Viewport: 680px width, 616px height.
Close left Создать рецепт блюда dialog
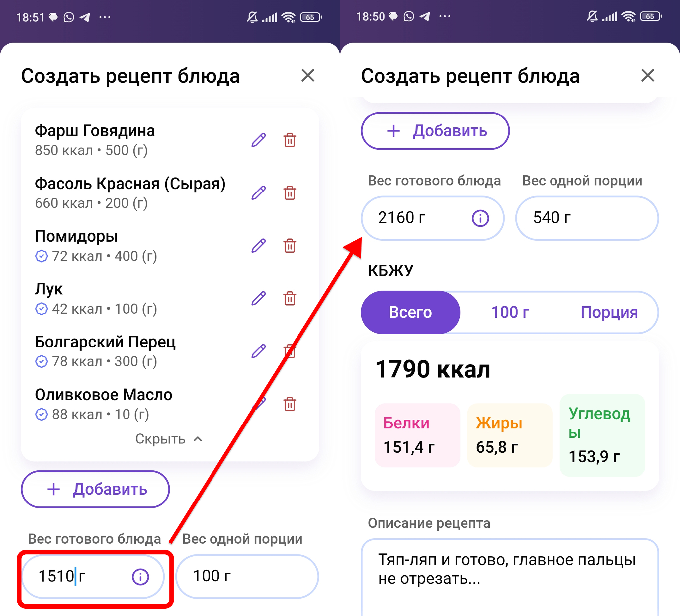308,75
